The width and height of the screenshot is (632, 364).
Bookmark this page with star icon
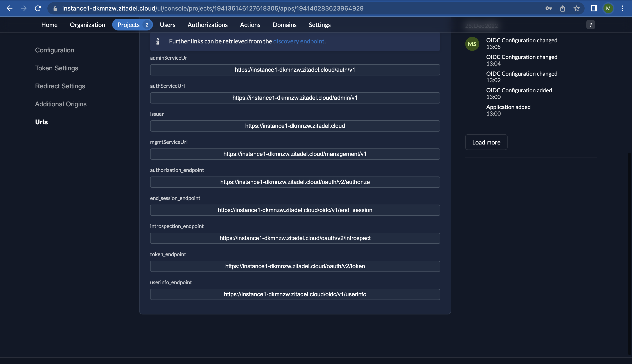576,8
